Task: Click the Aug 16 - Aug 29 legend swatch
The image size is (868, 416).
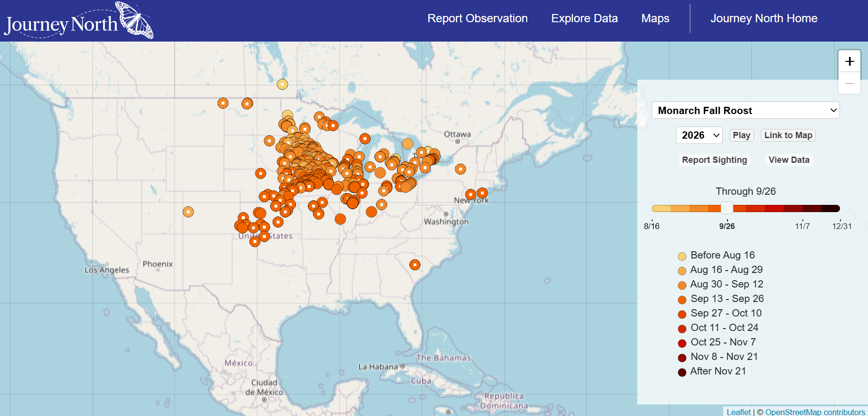Action: click(x=682, y=271)
